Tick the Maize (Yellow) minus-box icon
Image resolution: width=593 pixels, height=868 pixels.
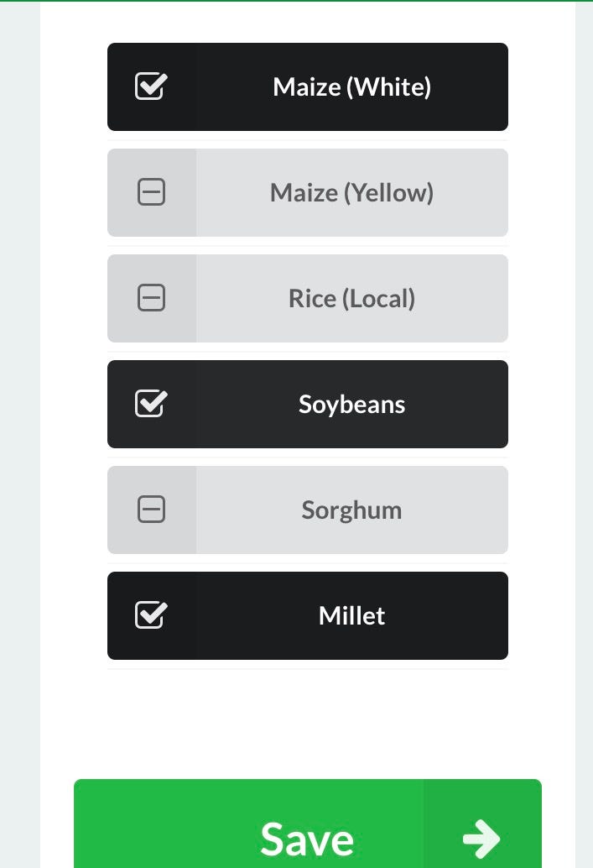click(151, 192)
